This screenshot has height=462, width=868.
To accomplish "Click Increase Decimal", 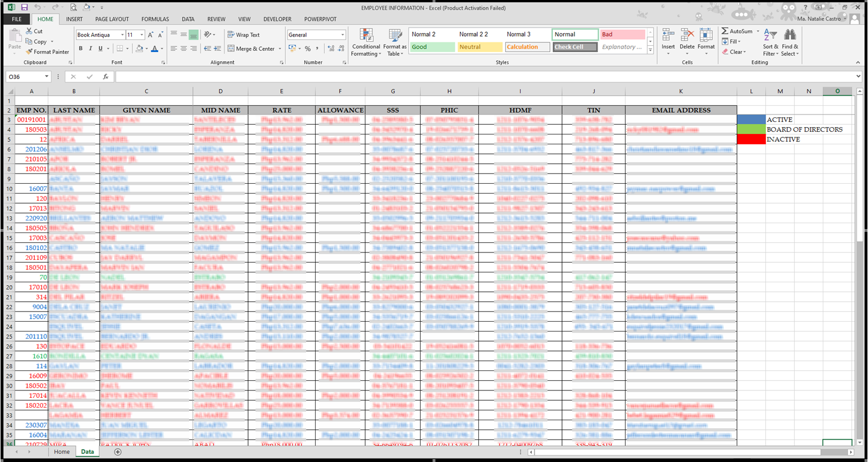I will (331, 49).
